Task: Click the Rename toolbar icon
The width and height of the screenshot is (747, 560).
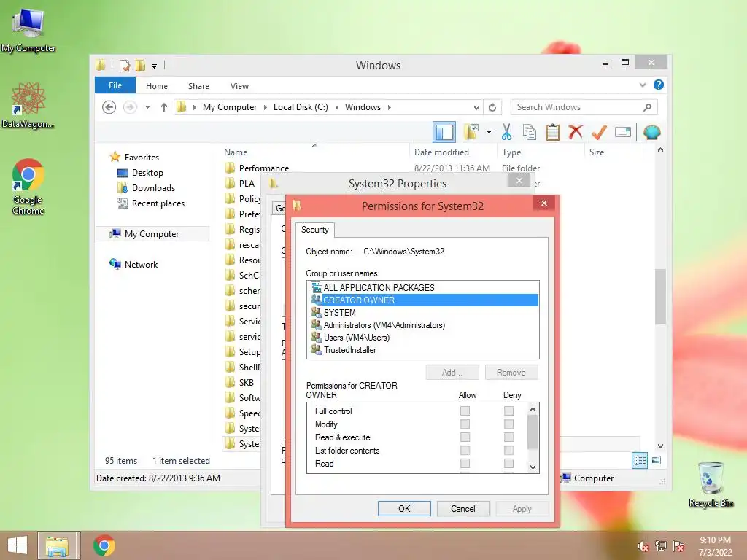Action: 623,133
